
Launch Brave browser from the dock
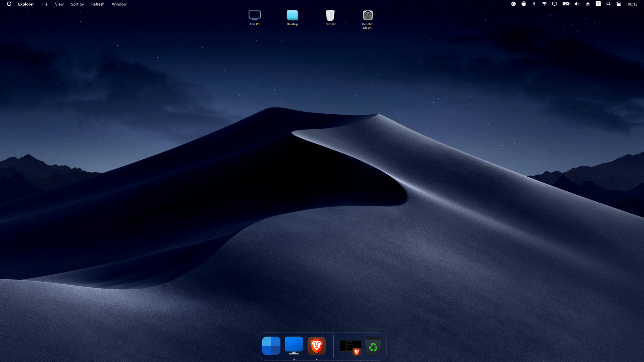point(316,346)
